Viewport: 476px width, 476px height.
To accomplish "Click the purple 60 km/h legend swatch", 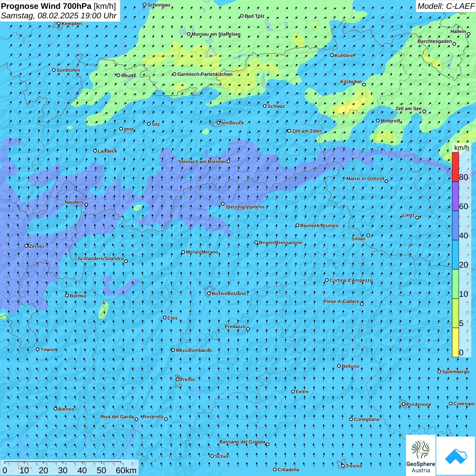I will tap(455, 196).
